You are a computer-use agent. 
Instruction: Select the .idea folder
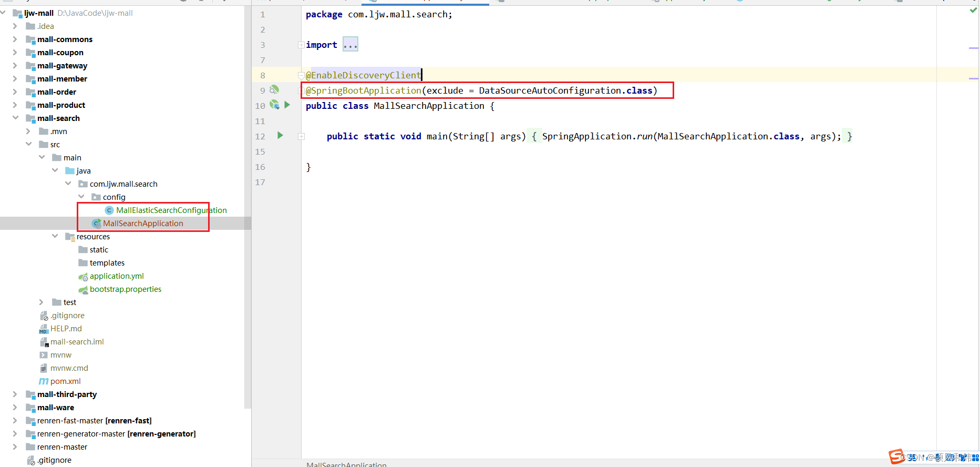pyautogui.click(x=46, y=26)
